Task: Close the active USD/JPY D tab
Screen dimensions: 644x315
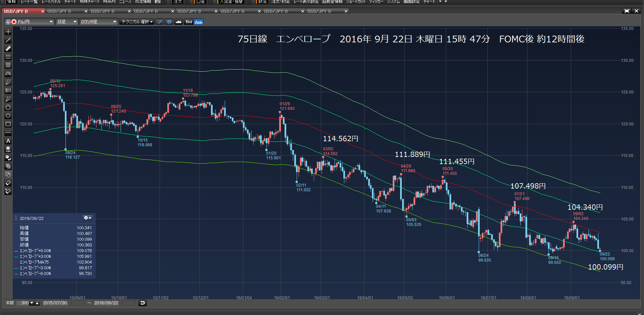Action: [43, 11]
